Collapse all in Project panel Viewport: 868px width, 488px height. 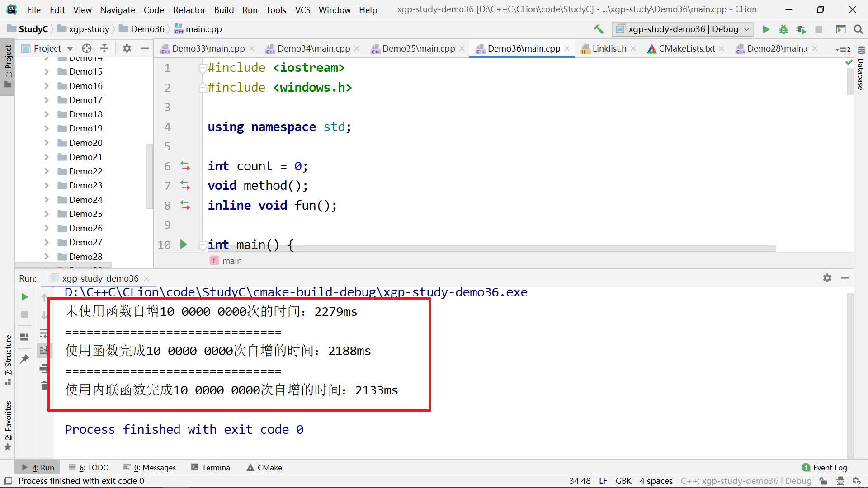(104, 48)
